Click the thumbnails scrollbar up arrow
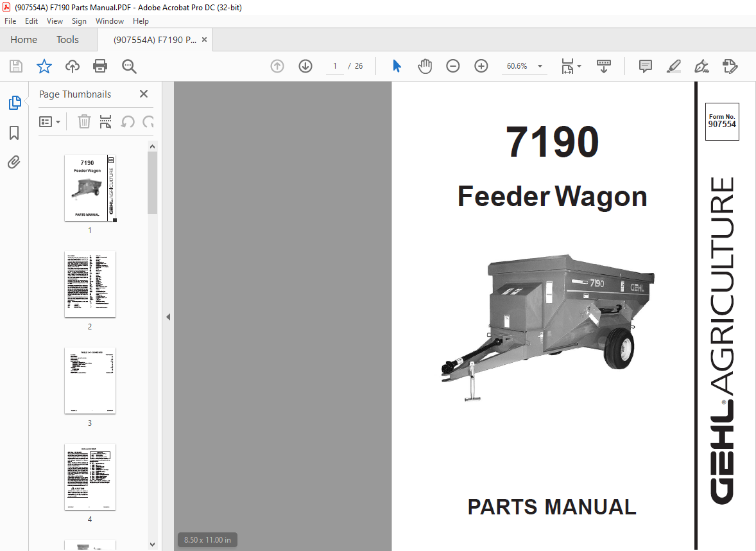The image size is (756, 551). pyautogui.click(x=152, y=146)
